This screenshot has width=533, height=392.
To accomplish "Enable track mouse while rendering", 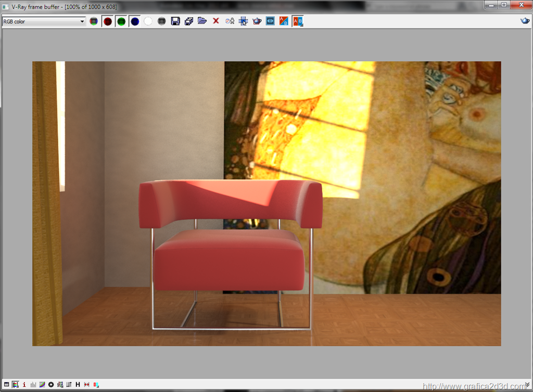I will (243, 21).
